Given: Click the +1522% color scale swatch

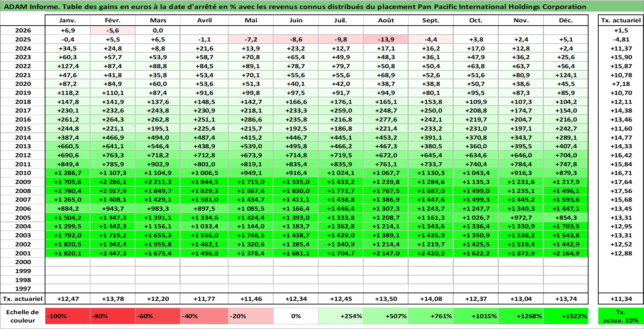Looking at the screenshot, I should click(566, 316).
